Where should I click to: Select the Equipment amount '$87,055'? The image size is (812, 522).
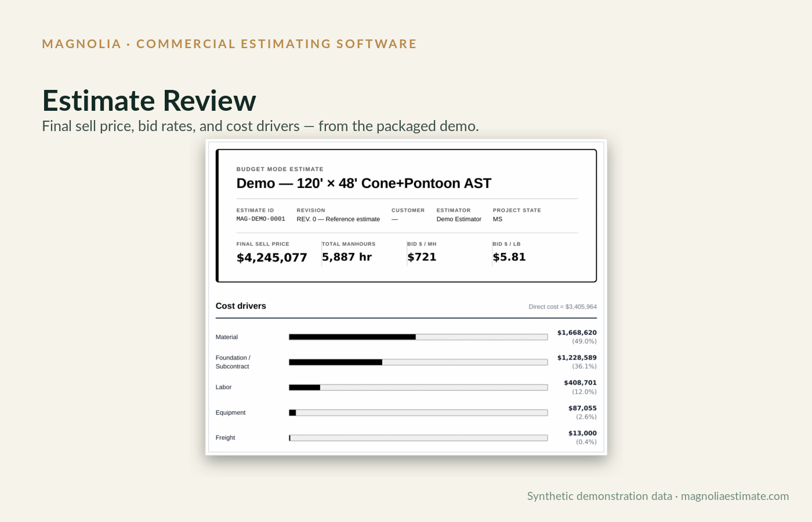click(582, 408)
